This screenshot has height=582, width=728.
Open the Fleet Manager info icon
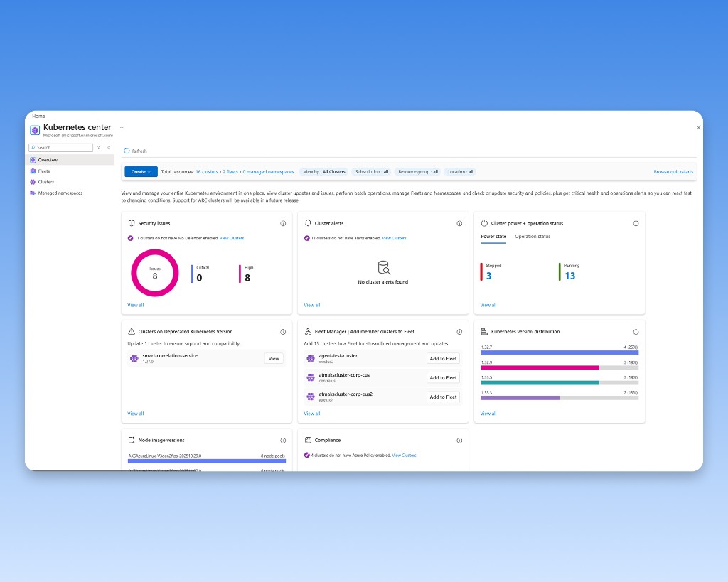tap(459, 332)
